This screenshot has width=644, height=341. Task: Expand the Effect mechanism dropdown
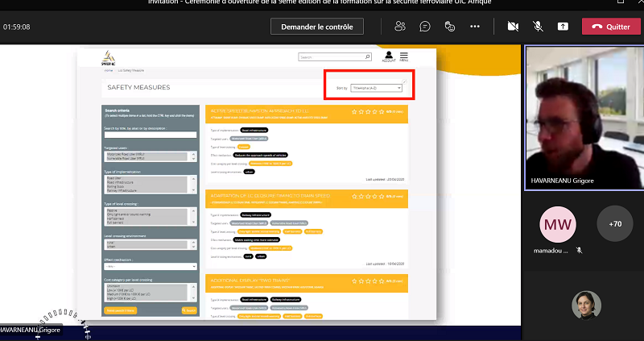click(x=150, y=266)
